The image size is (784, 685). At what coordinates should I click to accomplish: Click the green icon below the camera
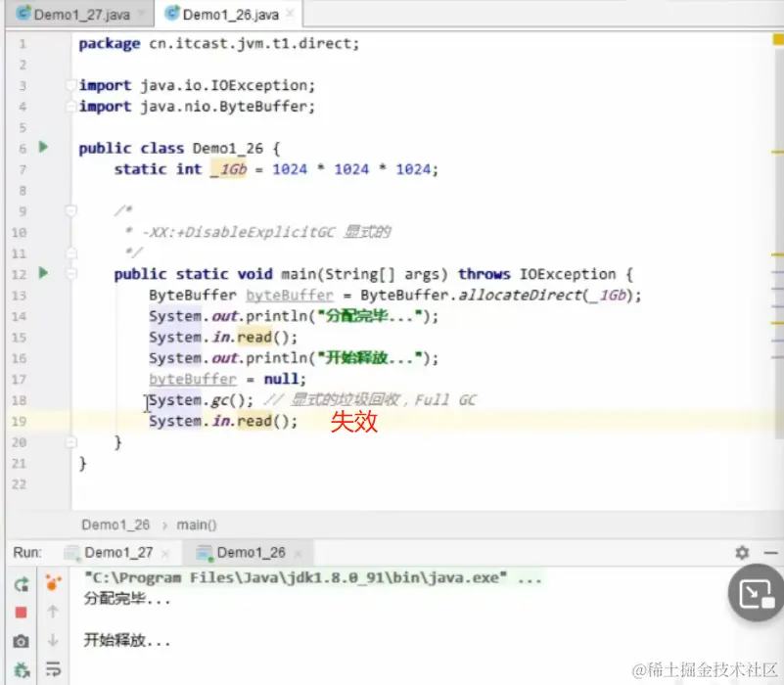click(21, 670)
